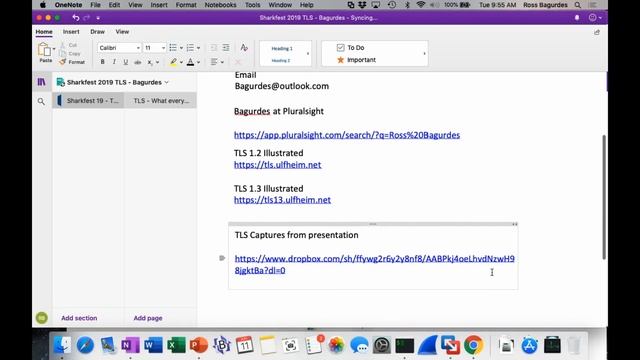
Task: Open the tls.ulfheim.net link
Action: tap(278, 165)
